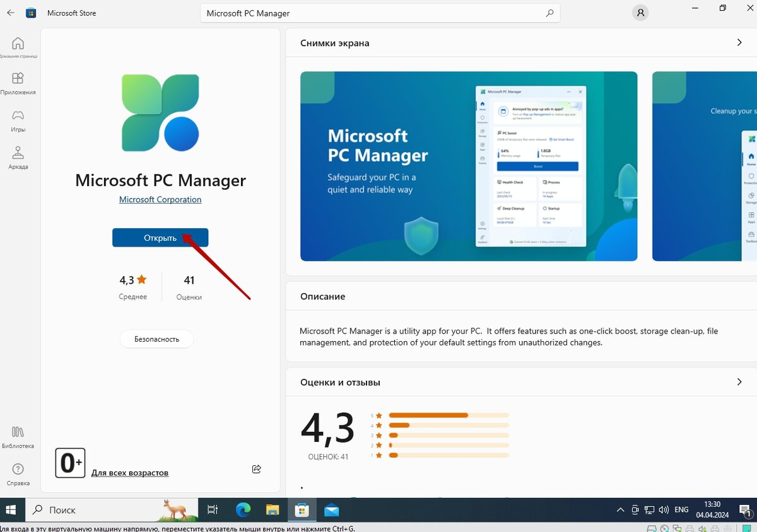Open the Для всех возрастов (For all ages) link
757x532 pixels.
pos(130,473)
